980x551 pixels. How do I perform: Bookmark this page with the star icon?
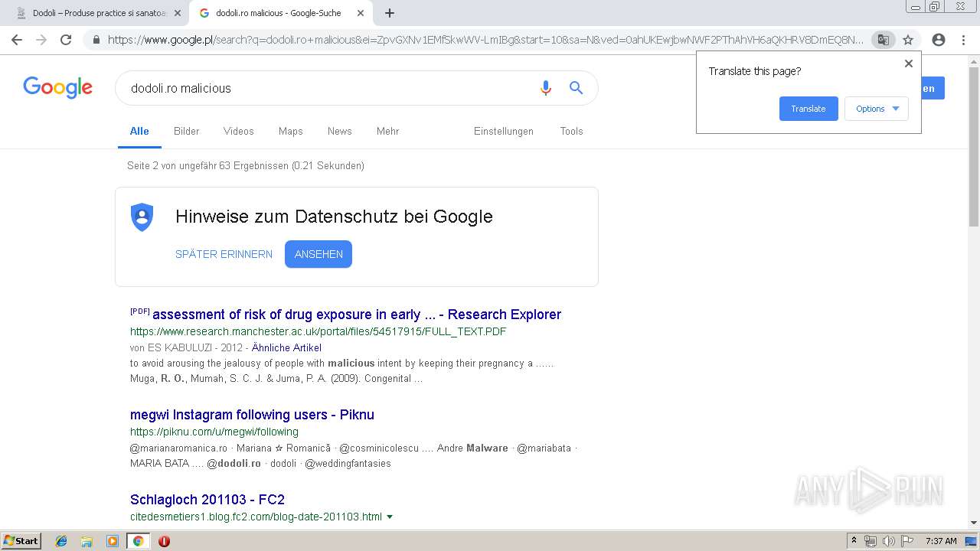click(x=908, y=40)
